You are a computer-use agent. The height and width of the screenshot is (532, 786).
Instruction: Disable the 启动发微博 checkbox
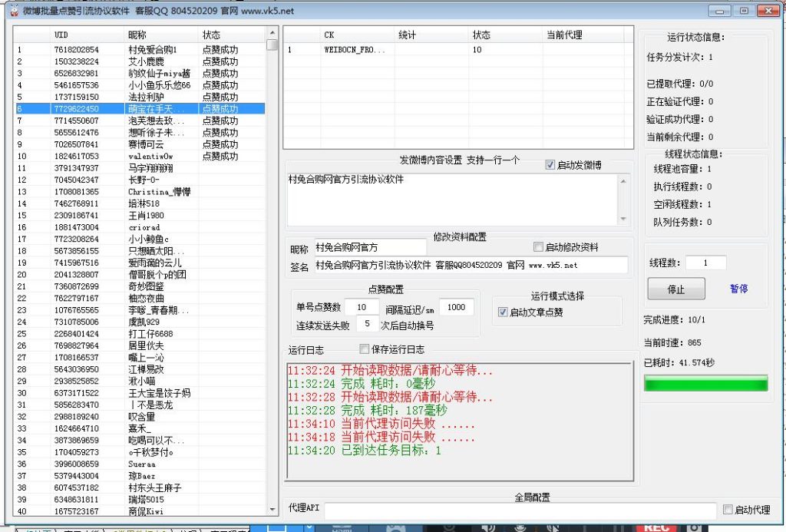550,164
